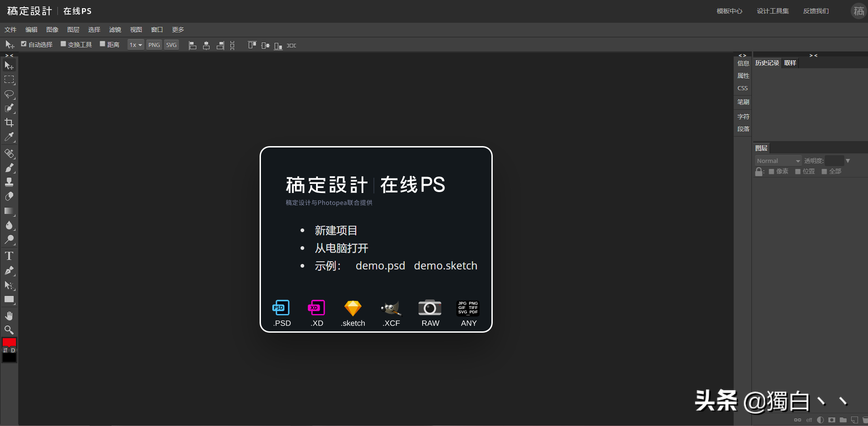The width and height of the screenshot is (868, 426).
Task: Select the Move tool in the left toolbox
Action: (9, 66)
